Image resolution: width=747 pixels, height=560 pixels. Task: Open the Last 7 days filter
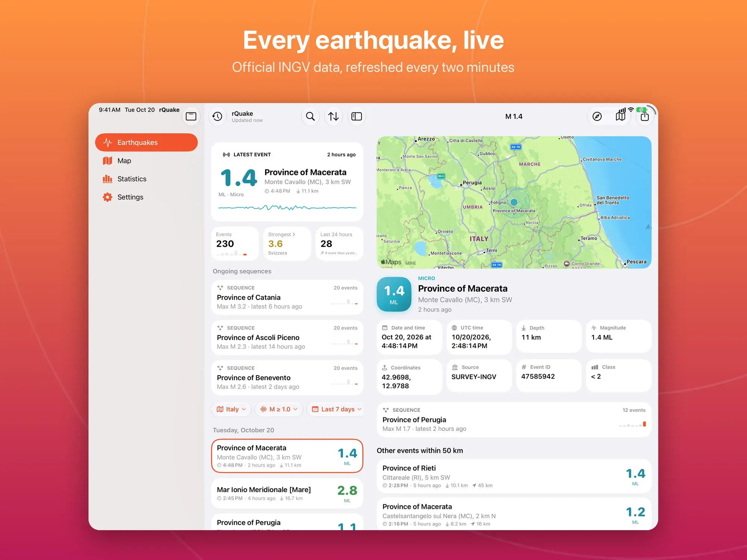click(335, 409)
